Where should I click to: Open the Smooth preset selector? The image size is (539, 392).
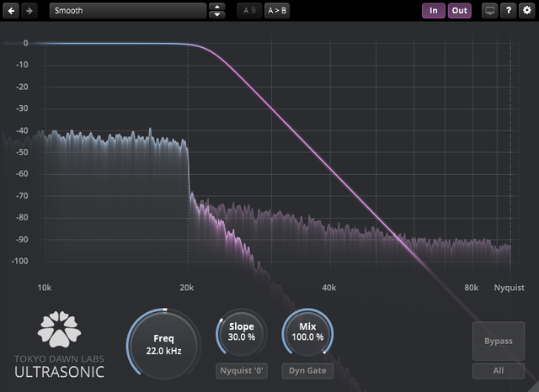tap(128, 11)
